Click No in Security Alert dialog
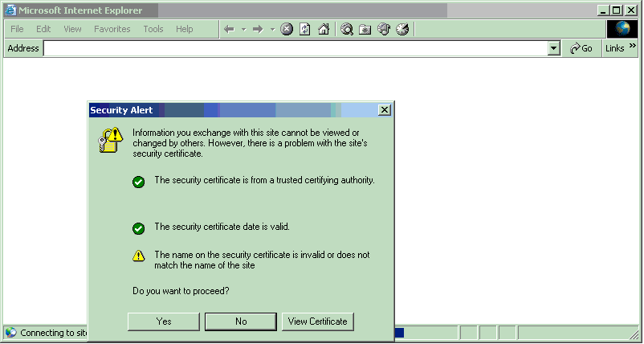The image size is (644, 344). (241, 321)
